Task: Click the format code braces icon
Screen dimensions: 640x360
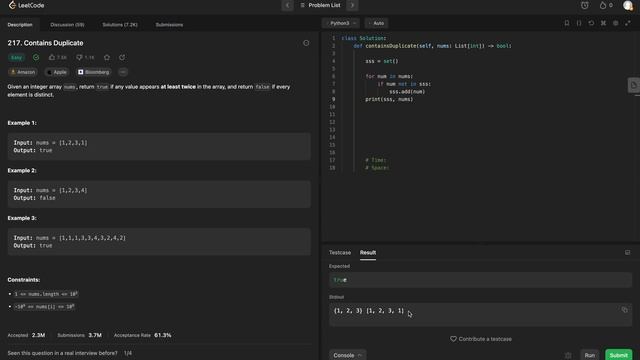Action: coord(579,23)
